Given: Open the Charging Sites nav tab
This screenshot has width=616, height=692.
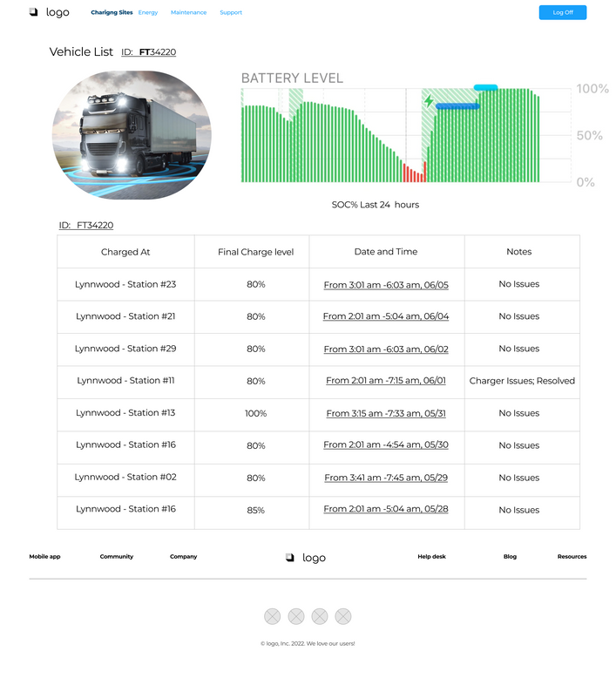Looking at the screenshot, I should [x=112, y=12].
